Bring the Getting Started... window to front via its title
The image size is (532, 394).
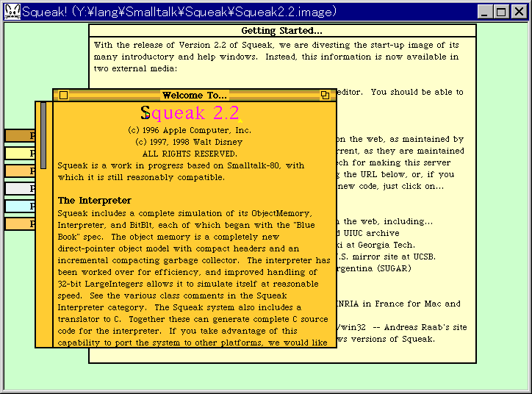point(282,31)
